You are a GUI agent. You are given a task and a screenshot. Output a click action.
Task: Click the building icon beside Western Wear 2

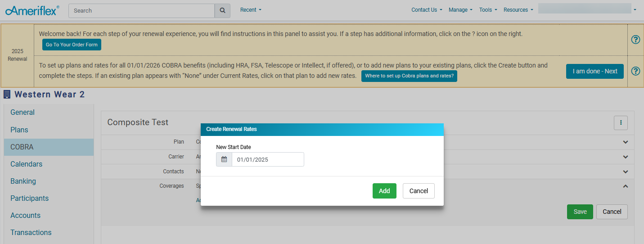[x=7, y=95]
